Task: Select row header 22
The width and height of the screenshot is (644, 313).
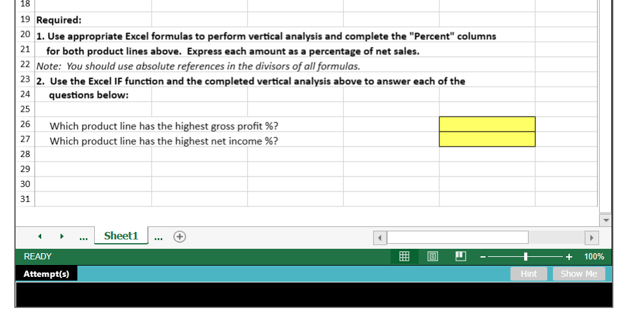Action: [x=25, y=64]
